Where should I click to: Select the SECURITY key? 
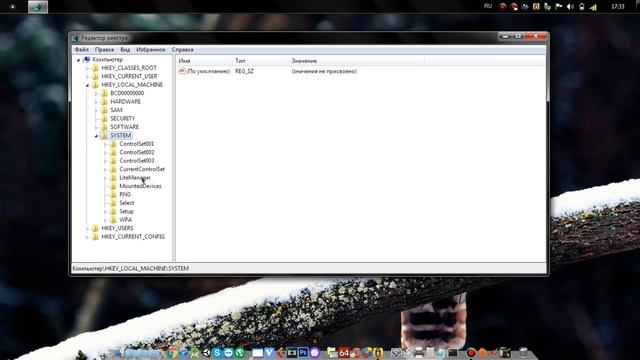122,118
